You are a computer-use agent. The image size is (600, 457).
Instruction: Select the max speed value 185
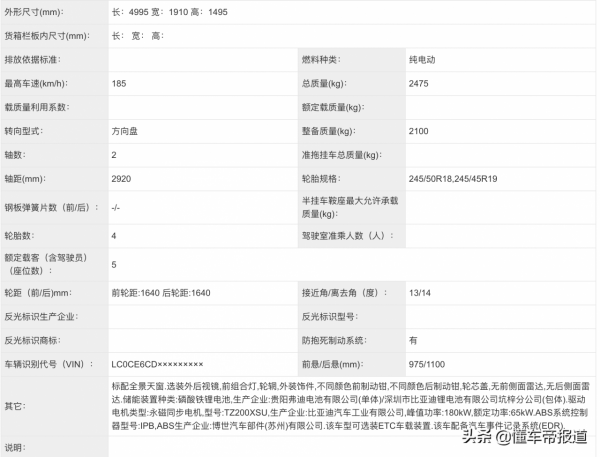tap(120, 84)
